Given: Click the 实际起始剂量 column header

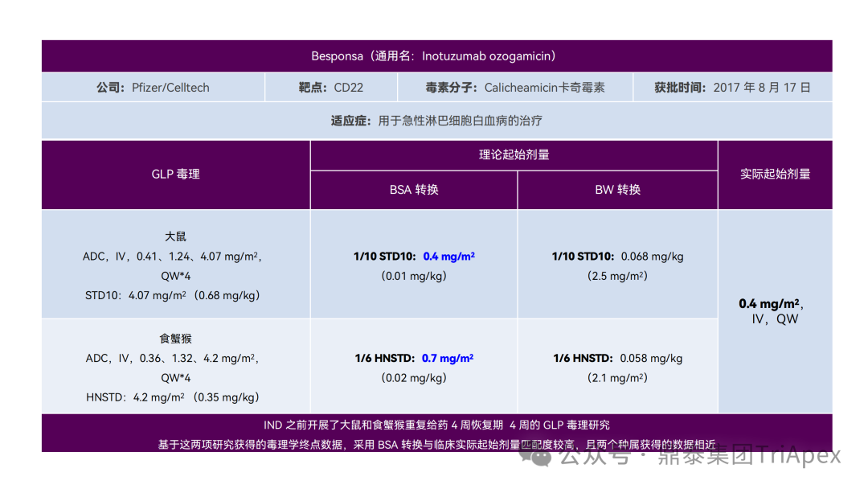Looking at the screenshot, I should click(775, 175).
